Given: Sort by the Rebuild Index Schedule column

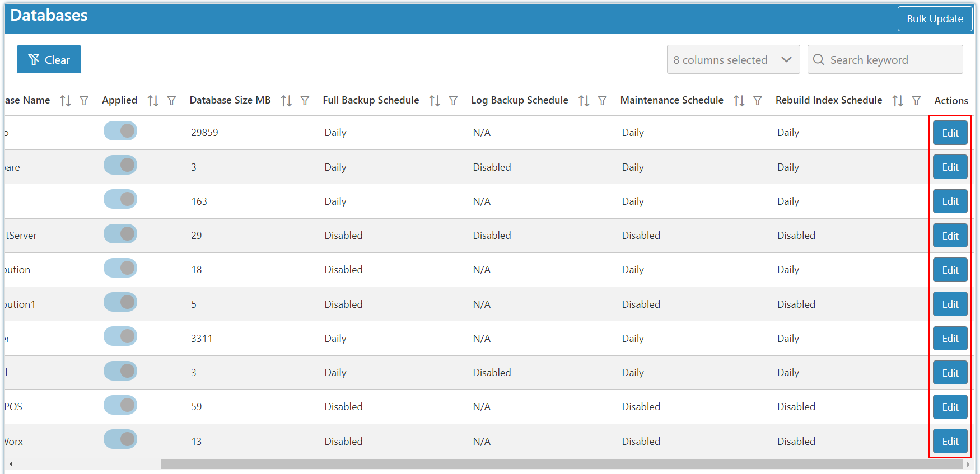Looking at the screenshot, I should [x=898, y=101].
